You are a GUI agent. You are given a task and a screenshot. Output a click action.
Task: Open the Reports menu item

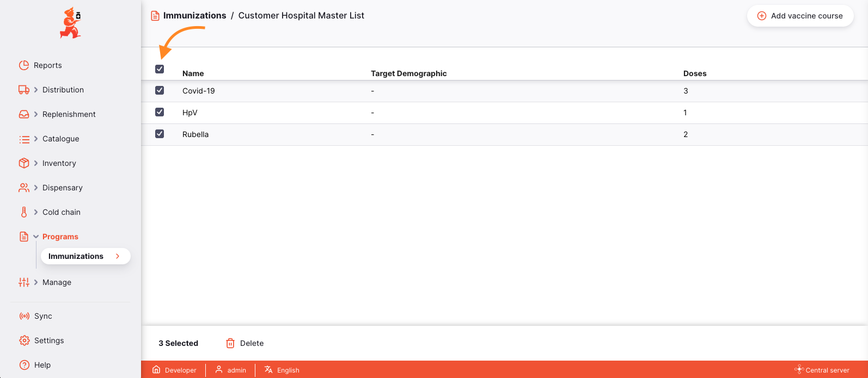coord(48,65)
